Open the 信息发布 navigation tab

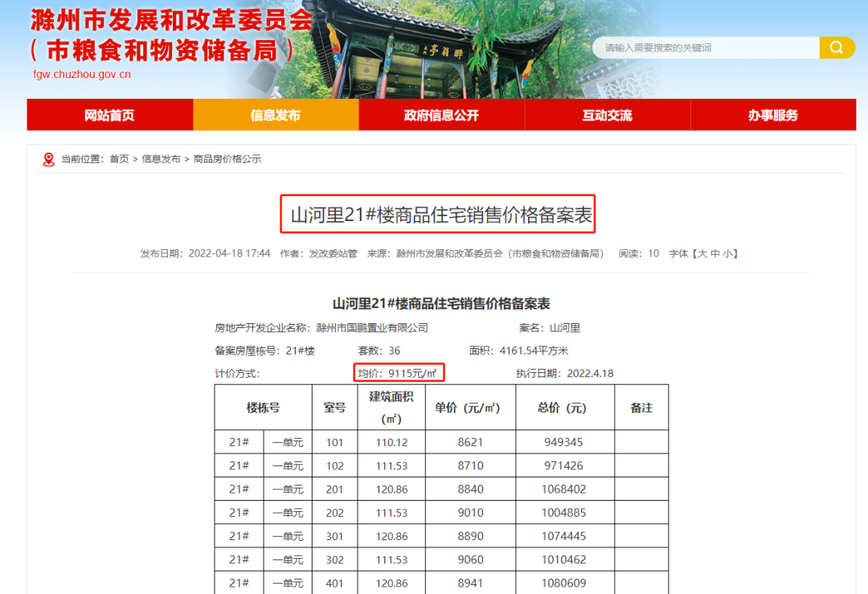(x=276, y=115)
